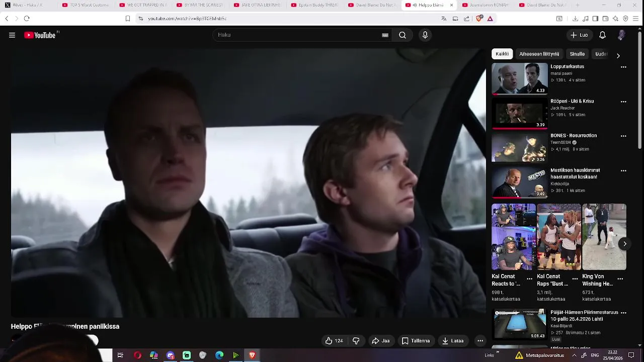Switch to the BY FAR THE SCARIEST tab
This screenshot has height=362, width=644.
point(200,5)
